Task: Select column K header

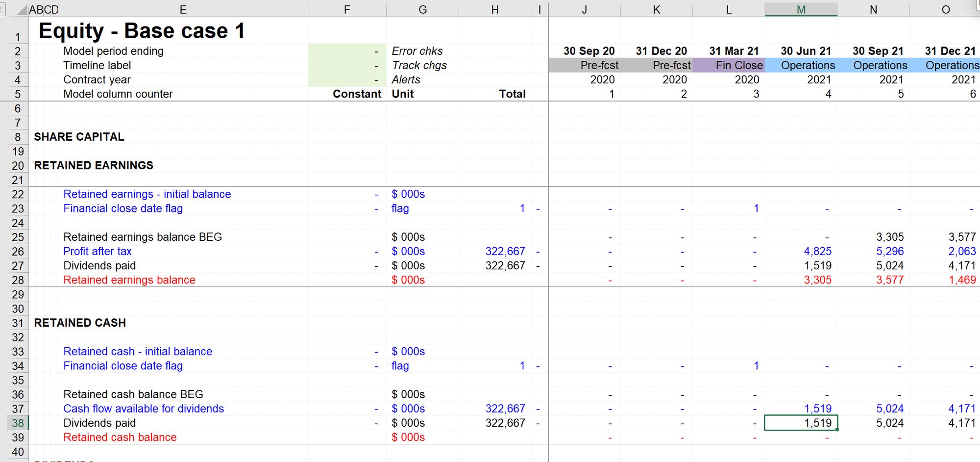Action: coord(657,9)
